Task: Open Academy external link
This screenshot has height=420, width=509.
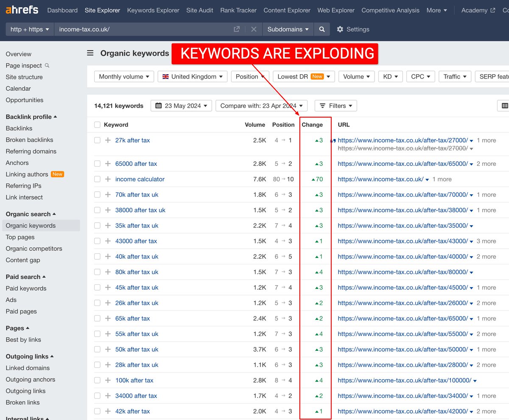Action: coord(478,10)
